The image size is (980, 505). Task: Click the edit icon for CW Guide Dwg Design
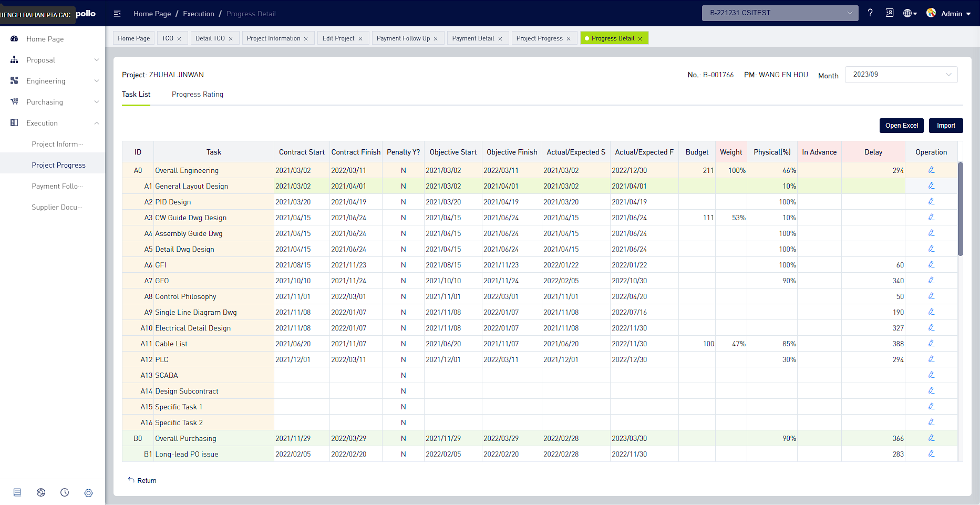click(931, 218)
